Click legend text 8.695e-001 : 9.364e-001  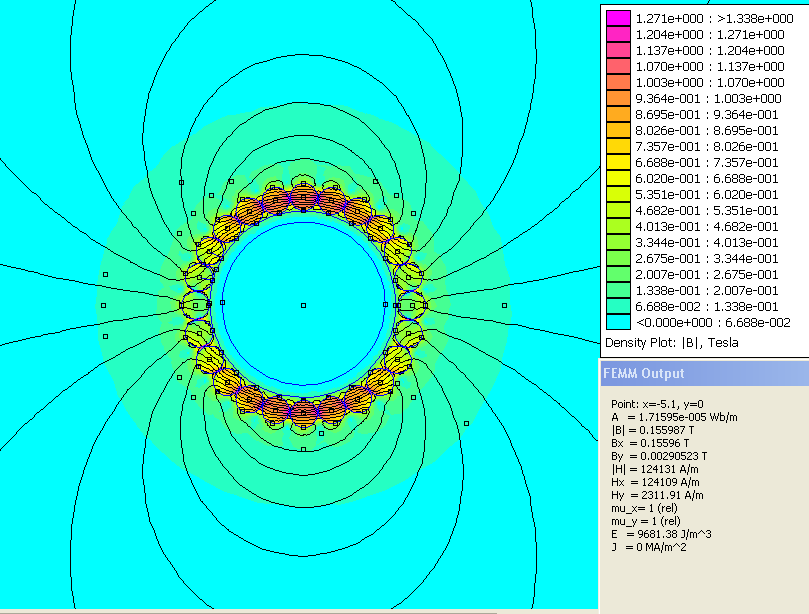(x=707, y=115)
